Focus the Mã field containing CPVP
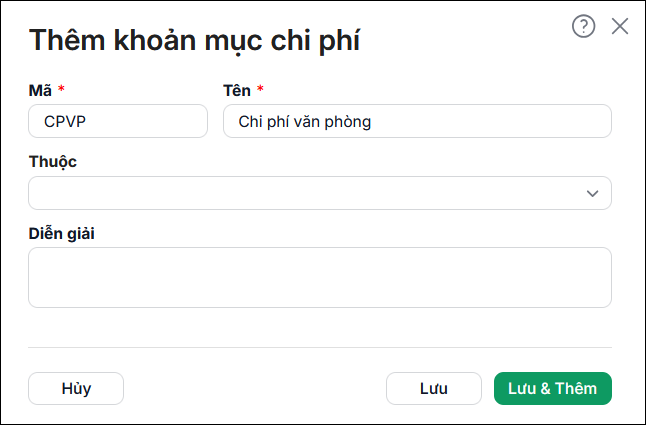Viewport: 646px width, 425px height. coord(118,121)
